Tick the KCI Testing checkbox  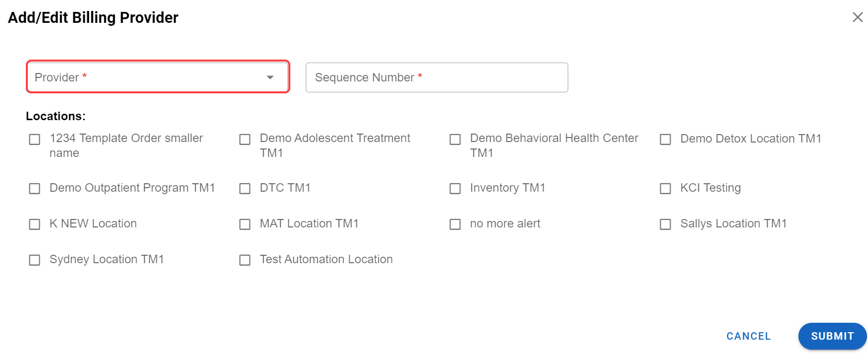pyautogui.click(x=666, y=189)
